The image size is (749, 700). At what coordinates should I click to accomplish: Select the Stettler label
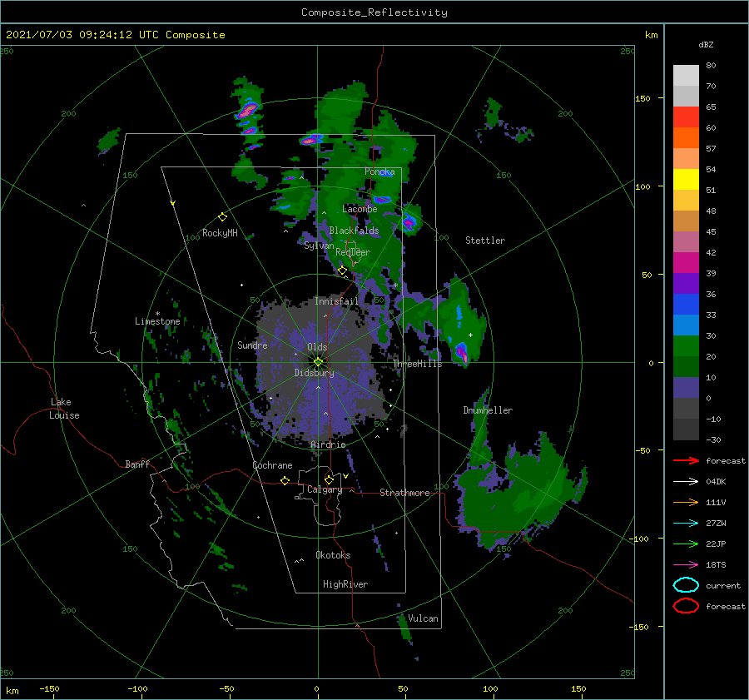coord(485,241)
